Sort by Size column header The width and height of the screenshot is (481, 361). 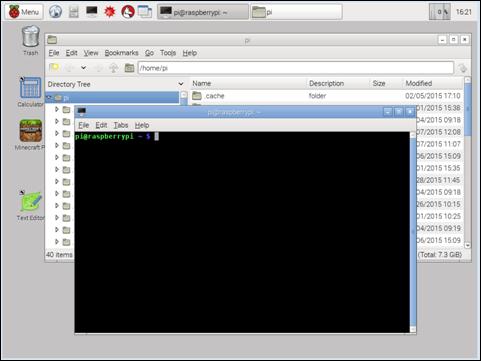pos(386,83)
